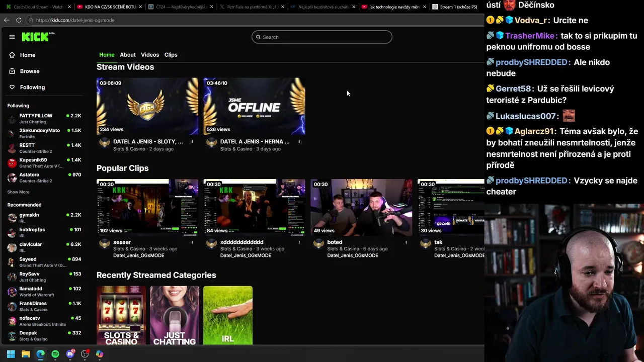Play the xdddddddddddd clip thumbnail
644x362 pixels.
(x=255, y=207)
